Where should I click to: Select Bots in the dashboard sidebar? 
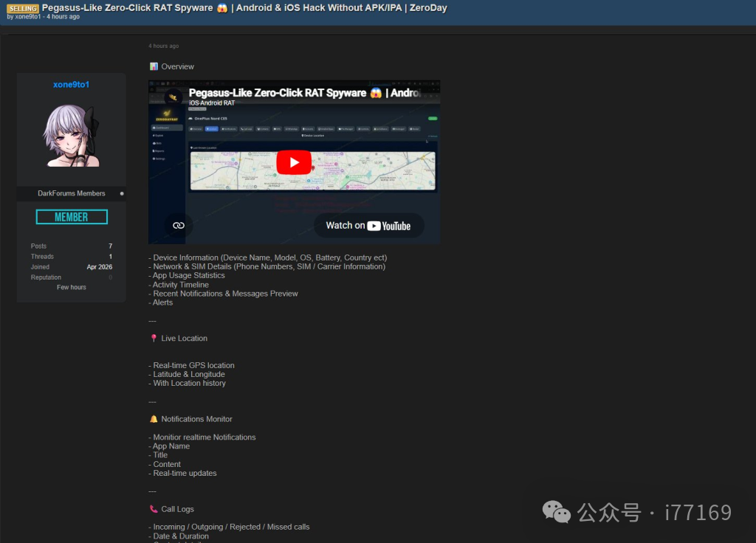(157, 143)
